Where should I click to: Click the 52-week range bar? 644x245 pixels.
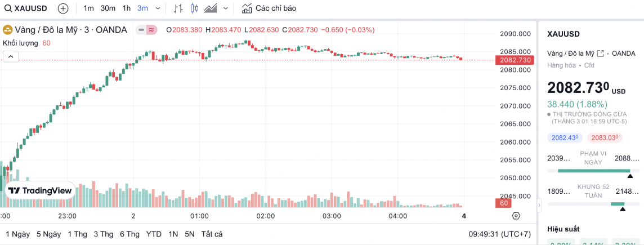click(593, 204)
